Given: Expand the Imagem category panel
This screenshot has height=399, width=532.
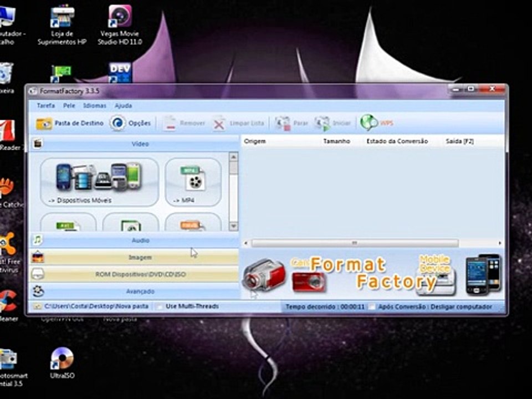Looking at the screenshot, I should (x=135, y=258).
